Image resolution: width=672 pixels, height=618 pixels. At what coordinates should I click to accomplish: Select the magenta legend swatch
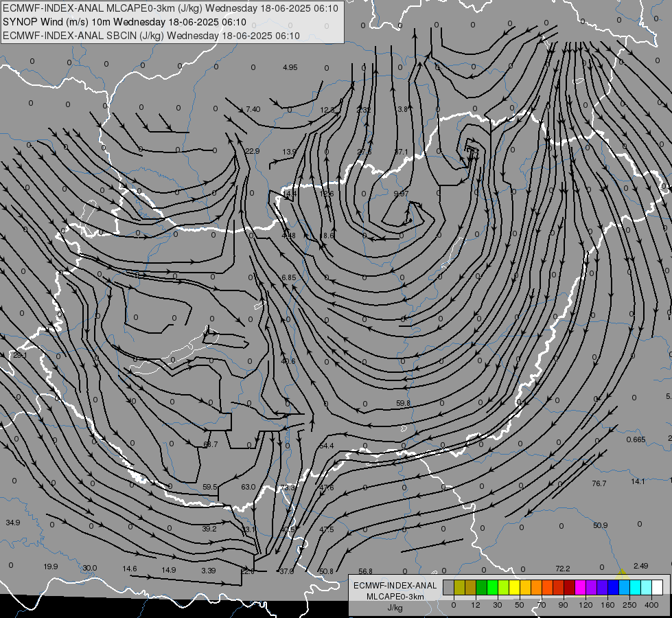581,587
